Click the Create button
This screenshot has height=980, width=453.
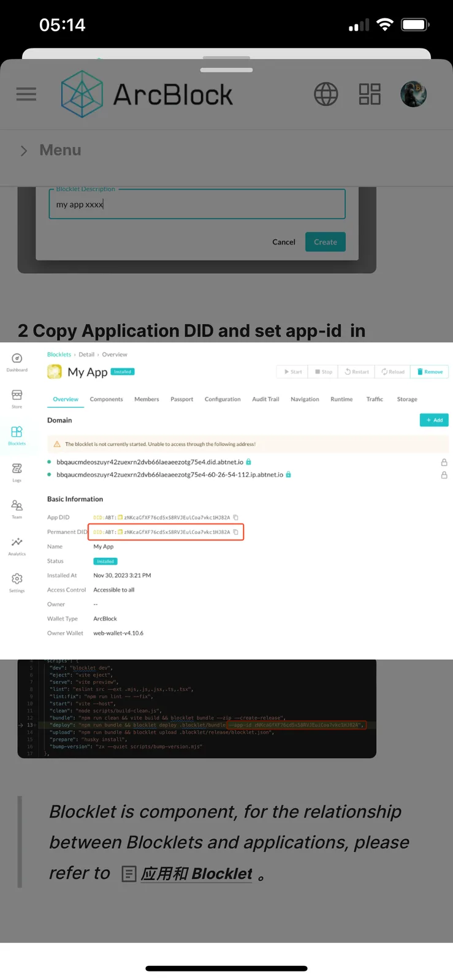[325, 242]
